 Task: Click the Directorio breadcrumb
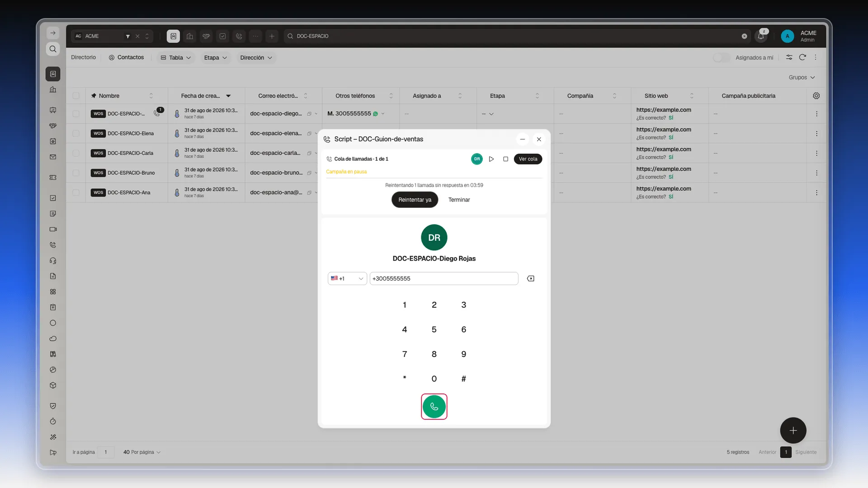pyautogui.click(x=83, y=57)
